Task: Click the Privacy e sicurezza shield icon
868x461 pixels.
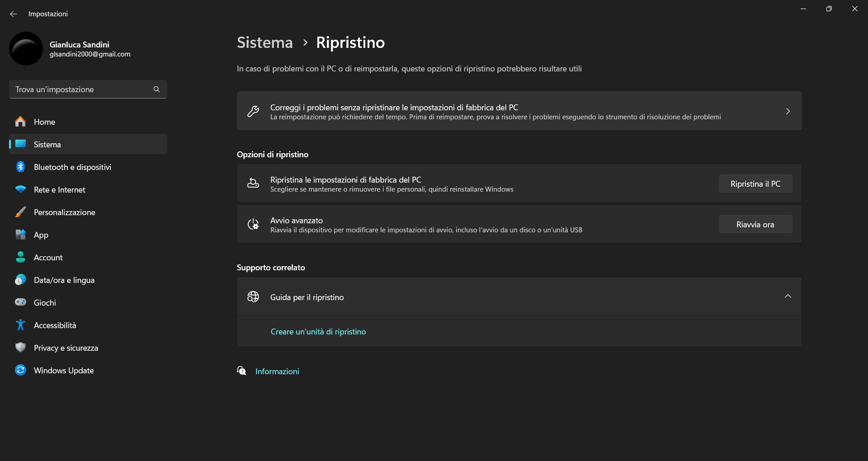Action: (20, 348)
